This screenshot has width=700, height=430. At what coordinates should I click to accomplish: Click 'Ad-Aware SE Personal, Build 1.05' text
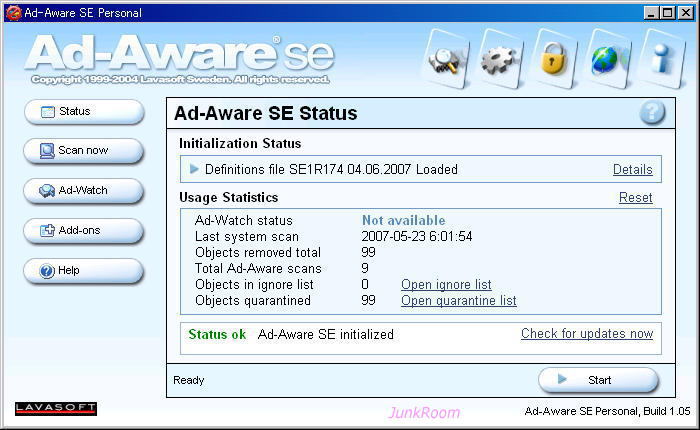(607, 411)
